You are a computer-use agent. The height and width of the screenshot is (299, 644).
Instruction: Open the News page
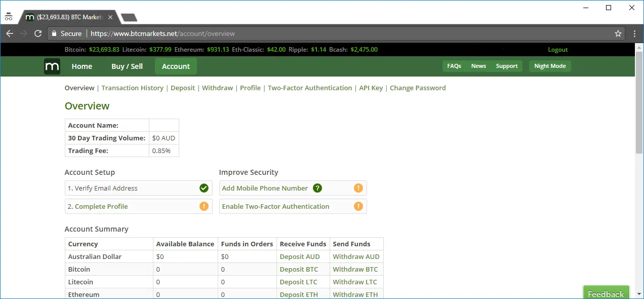[x=478, y=66]
